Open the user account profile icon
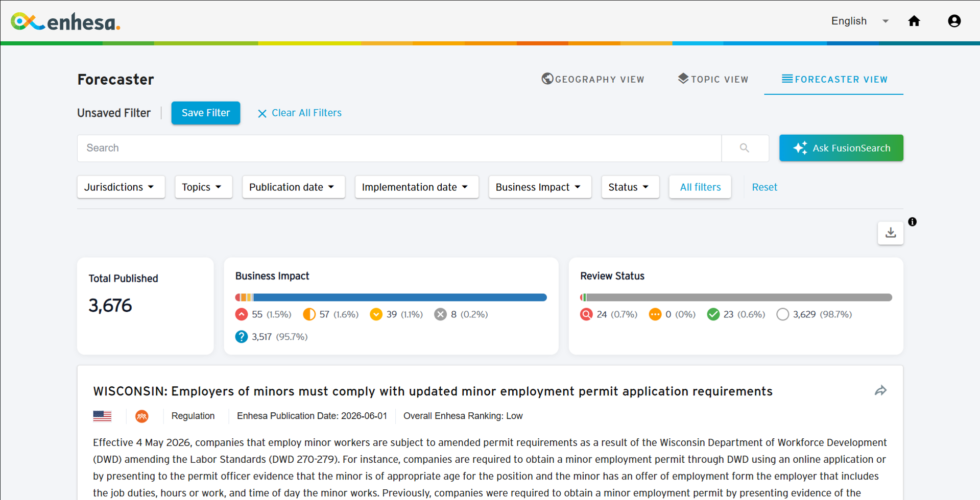980x500 pixels. (954, 21)
